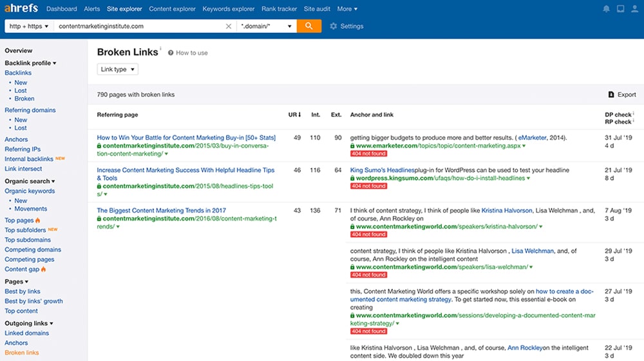644x361 pixels.
Task: Expand the Link type filter dropdown
Action: click(x=117, y=70)
